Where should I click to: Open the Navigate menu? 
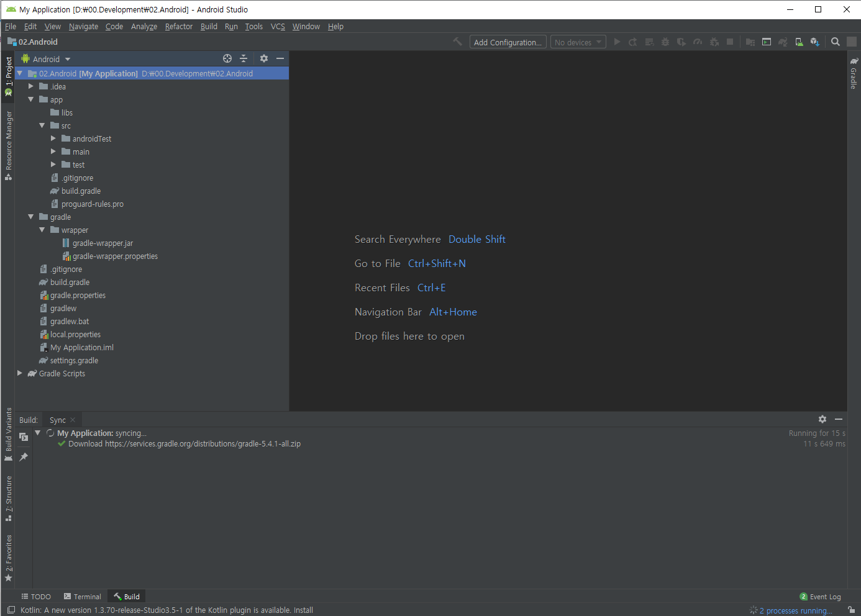coord(83,26)
